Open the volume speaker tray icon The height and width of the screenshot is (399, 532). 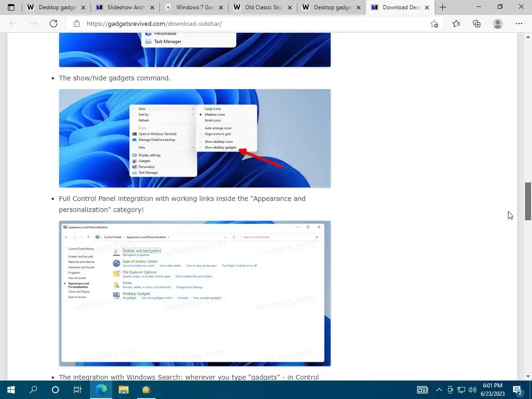[x=472, y=389]
